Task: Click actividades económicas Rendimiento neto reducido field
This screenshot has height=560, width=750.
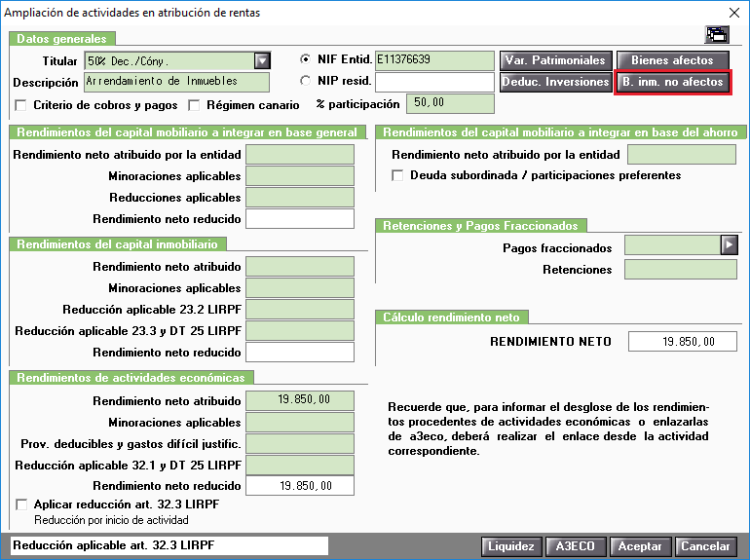Action: pyautogui.click(x=300, y=485)
